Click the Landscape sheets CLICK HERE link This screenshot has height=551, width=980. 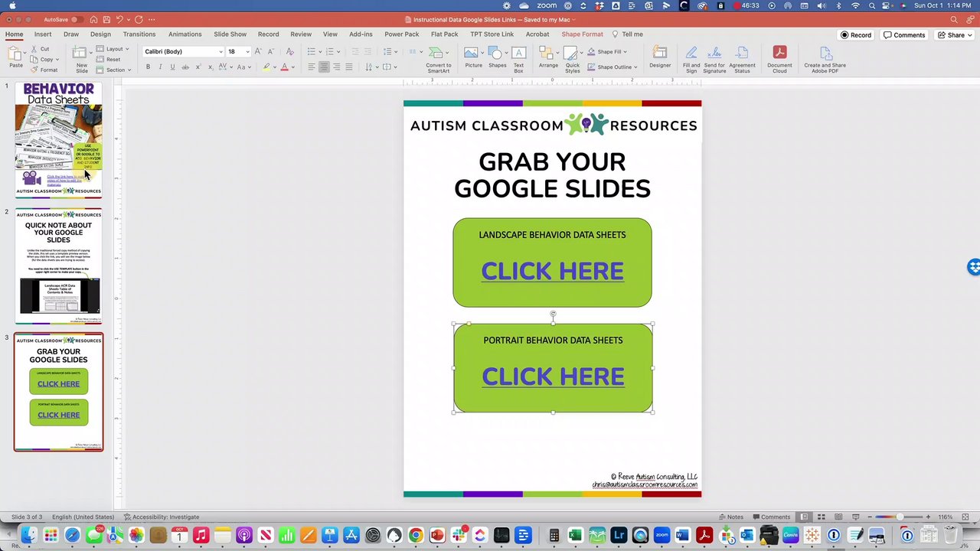click(552, 271)
